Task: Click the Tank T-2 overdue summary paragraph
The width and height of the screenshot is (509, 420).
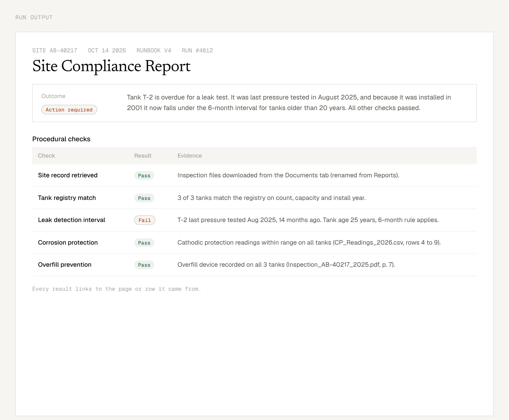Action: (x=289, y=103)
